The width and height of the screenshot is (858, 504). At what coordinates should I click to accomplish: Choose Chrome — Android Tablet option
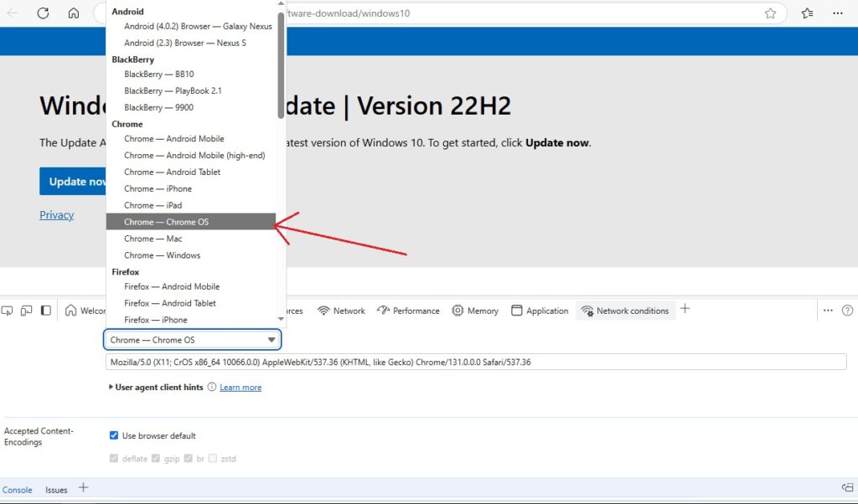pyautogui.click(x=191, y=172)
